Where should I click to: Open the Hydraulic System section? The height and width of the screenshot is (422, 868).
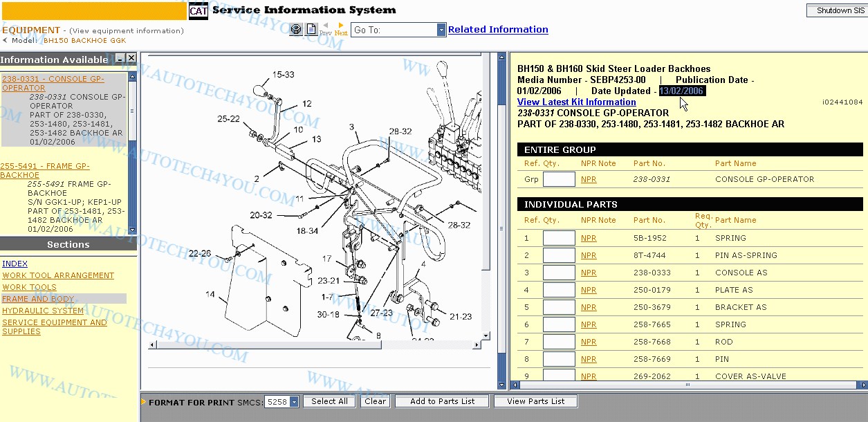pyautogui.click(x=43, y=311)
